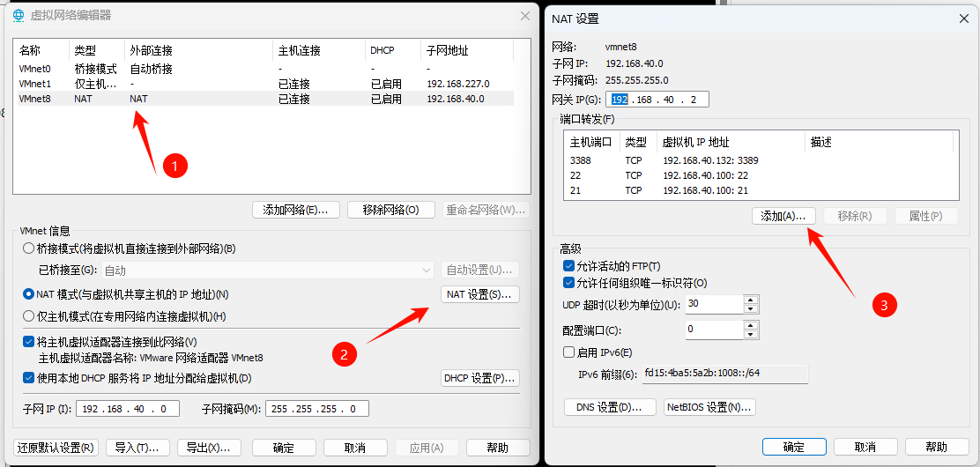Decrease 配置端口 value with down arrow
This screenshot has height=467, width=980.
click(751, 334)
